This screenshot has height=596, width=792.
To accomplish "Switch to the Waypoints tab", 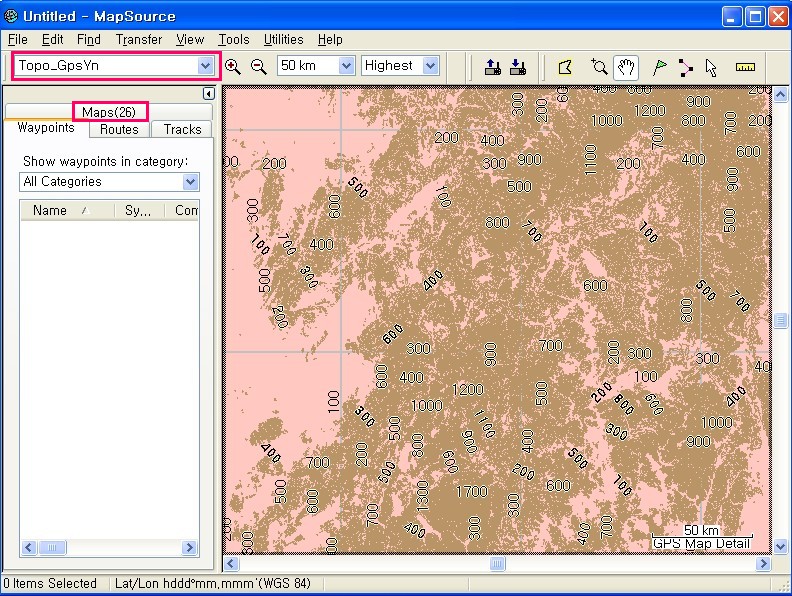I will [46, 128].
